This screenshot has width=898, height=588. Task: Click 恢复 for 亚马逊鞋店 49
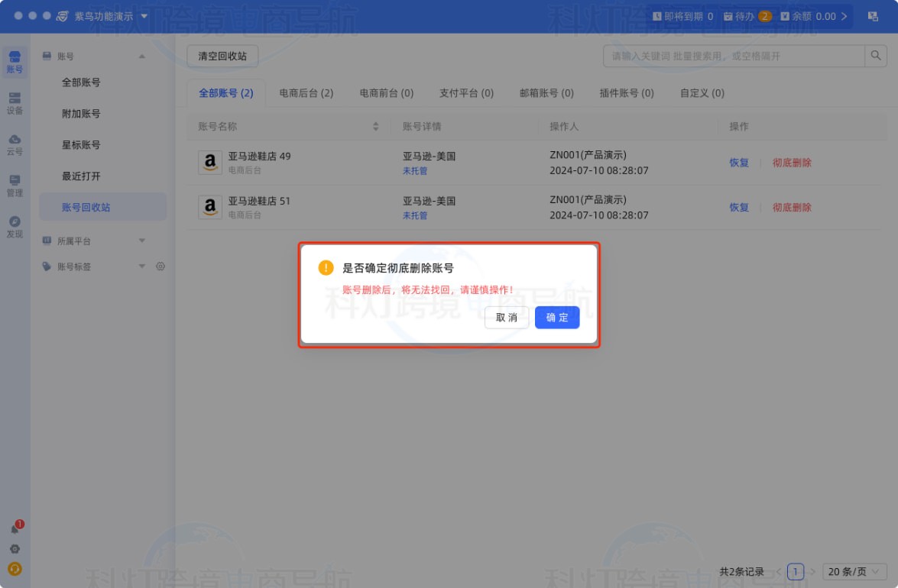coord(738,162)
